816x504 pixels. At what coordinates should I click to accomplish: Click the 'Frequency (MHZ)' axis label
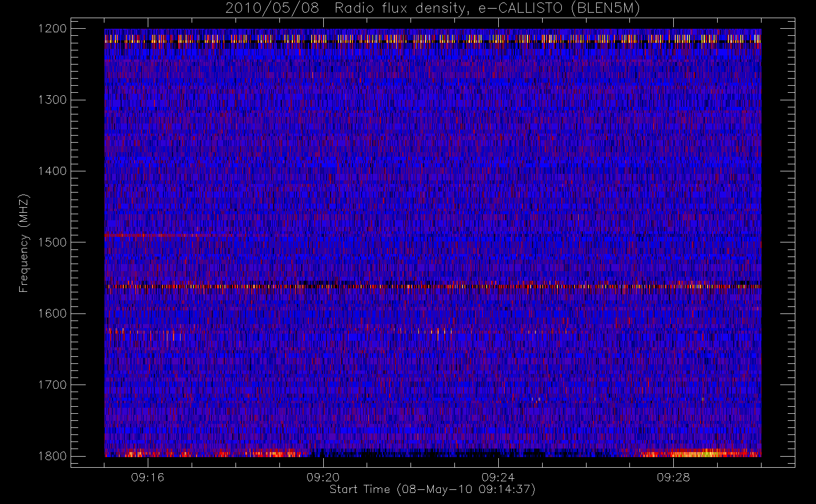[x=24, y=243]
